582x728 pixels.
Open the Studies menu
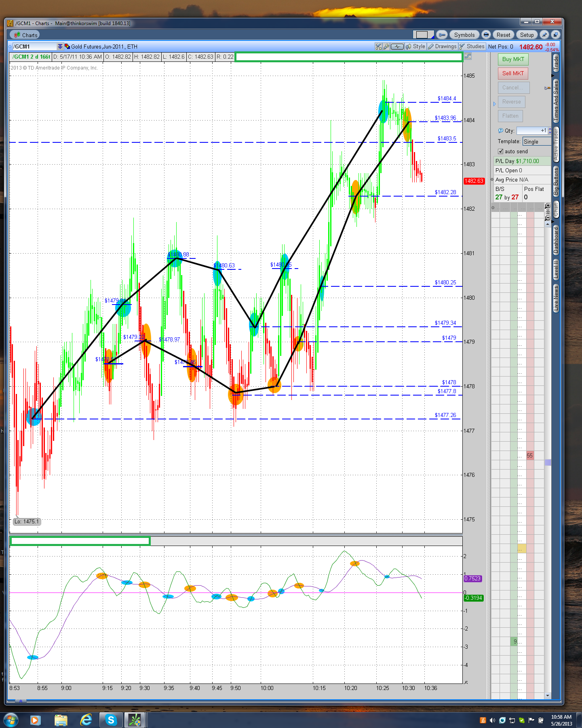click(472, 47)
